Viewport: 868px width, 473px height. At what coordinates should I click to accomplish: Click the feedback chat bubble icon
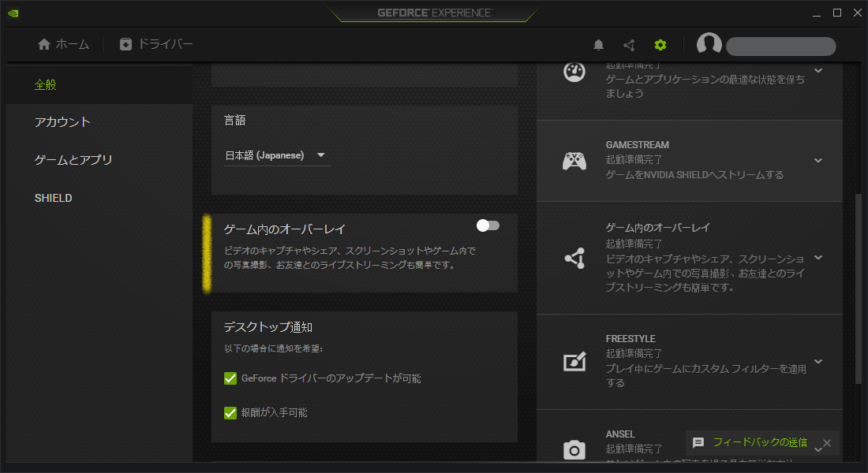click(x=698, y=442)
